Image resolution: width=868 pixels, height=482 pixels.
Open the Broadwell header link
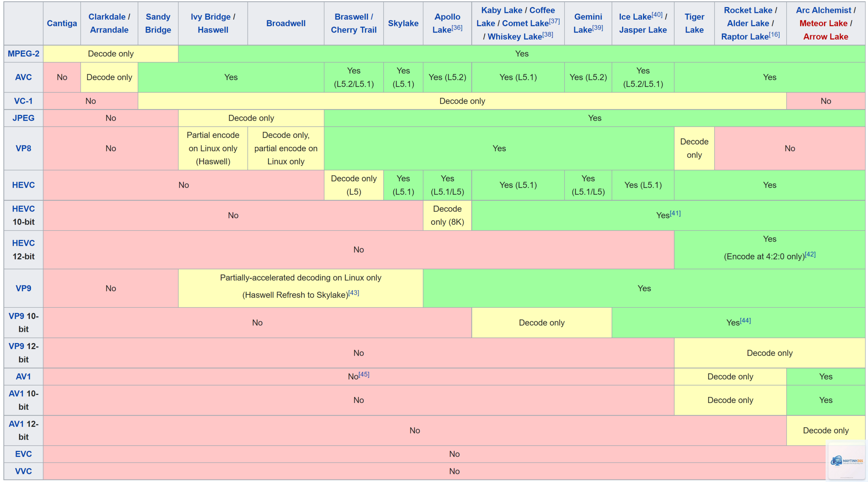click(286, 23)
